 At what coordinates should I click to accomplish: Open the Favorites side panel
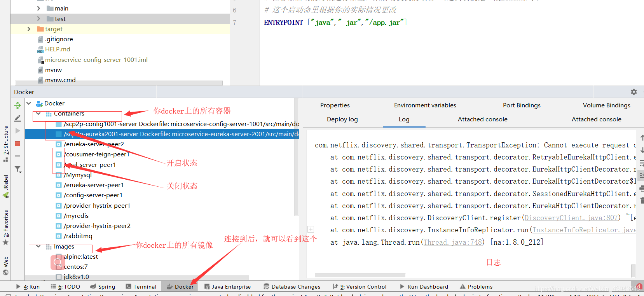[6, 228]
